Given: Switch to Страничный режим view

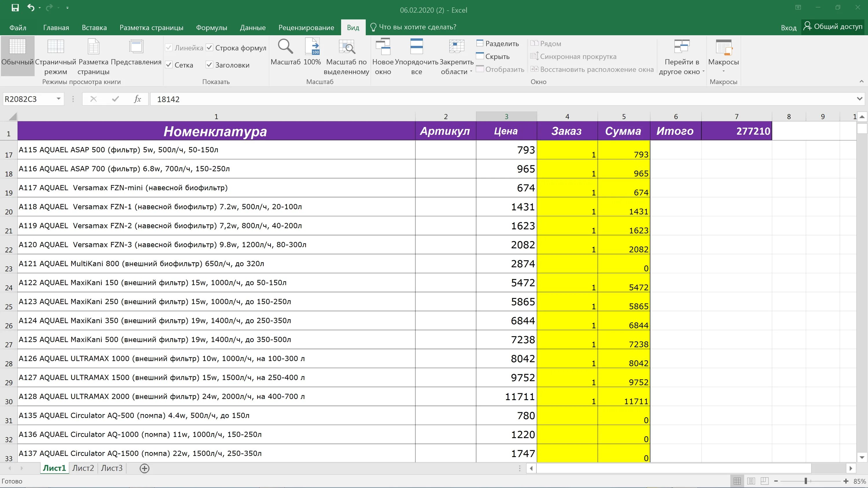Looking at the screenshot, I should click(56, 47).
